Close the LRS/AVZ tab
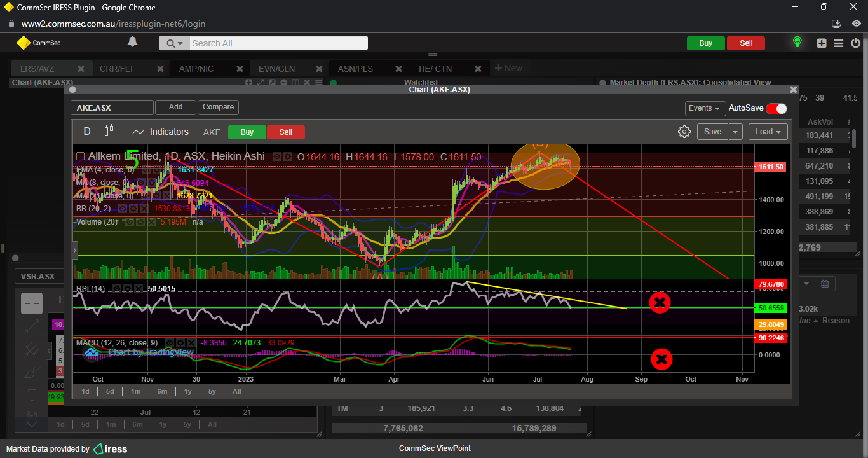Image resolution: width=868 pixels, height=458 pixels. [x=81, y=69]
